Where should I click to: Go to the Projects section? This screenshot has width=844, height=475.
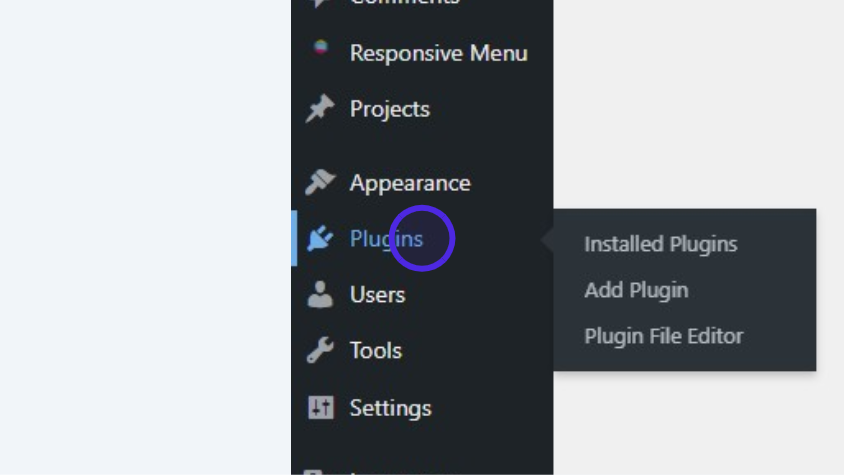[x=389, y=109]
